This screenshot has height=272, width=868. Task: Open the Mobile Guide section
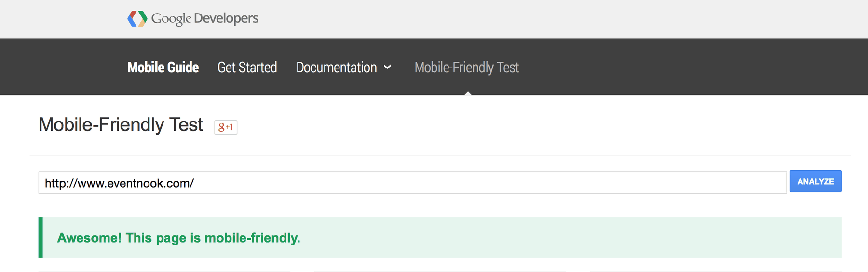click(163, 67)
